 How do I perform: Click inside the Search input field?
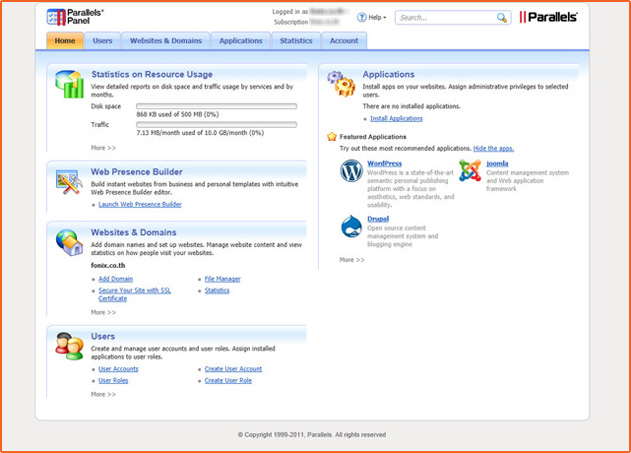[446, 18]
